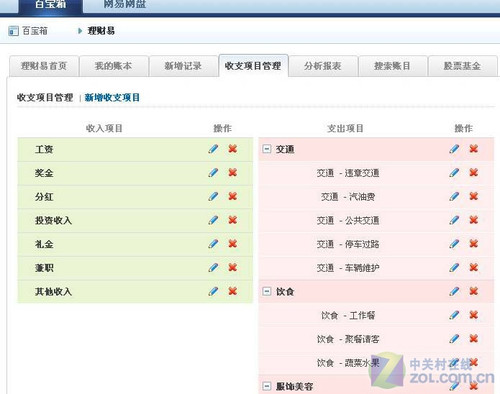Select the 交通 - 汽油费 text
500x394 pixels.
click(348, 197)
